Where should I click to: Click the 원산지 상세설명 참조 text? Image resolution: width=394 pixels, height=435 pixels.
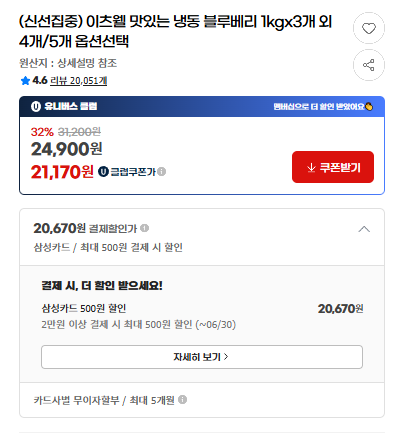pos(68,63)
